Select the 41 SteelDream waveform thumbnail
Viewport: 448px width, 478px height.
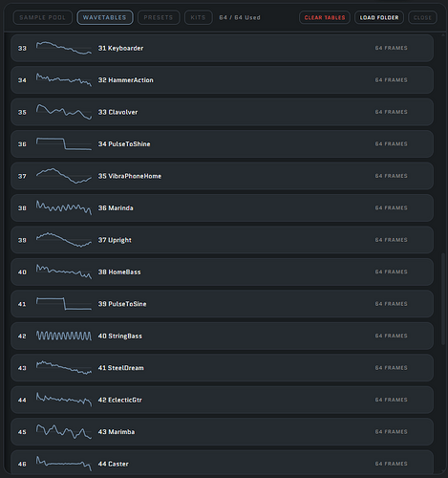tap(64, 368)
